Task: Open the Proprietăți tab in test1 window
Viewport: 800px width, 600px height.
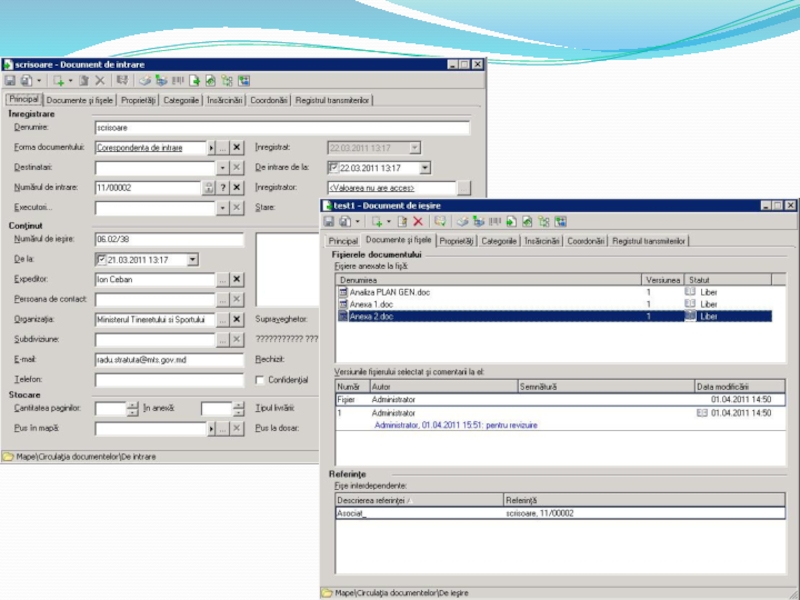Action: click(x=457, y=241)
